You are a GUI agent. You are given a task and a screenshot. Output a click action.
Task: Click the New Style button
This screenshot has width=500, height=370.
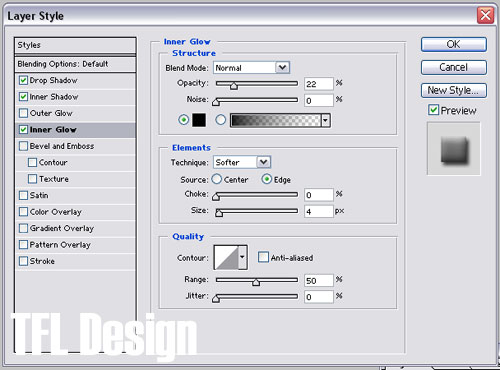pos(454,90)
